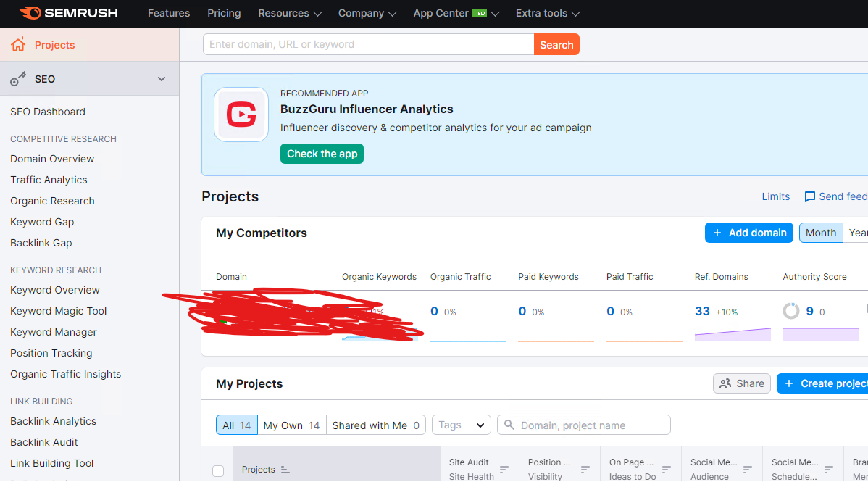The width and height of the screenshot is (868, 482).
Task: Open Position Tracking in sidebar
Action: pos(51,354)
